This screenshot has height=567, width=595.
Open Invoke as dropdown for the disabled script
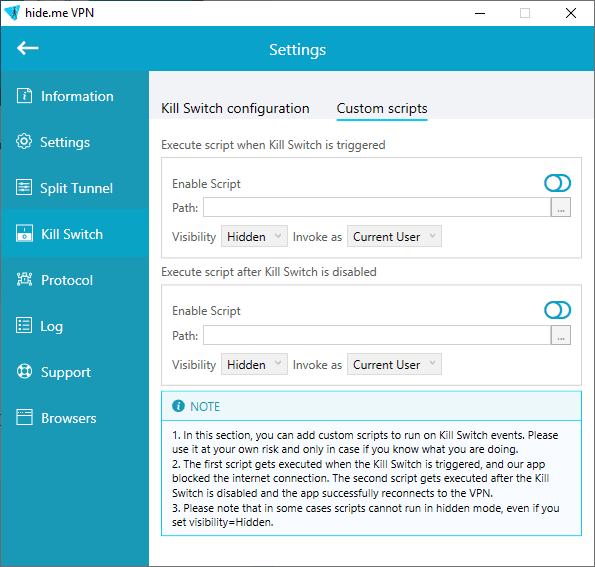(394, 364)
